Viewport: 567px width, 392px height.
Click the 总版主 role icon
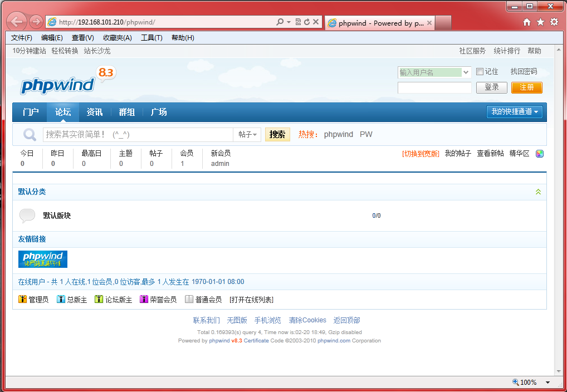pyautogui.click(x=61, y=299)
